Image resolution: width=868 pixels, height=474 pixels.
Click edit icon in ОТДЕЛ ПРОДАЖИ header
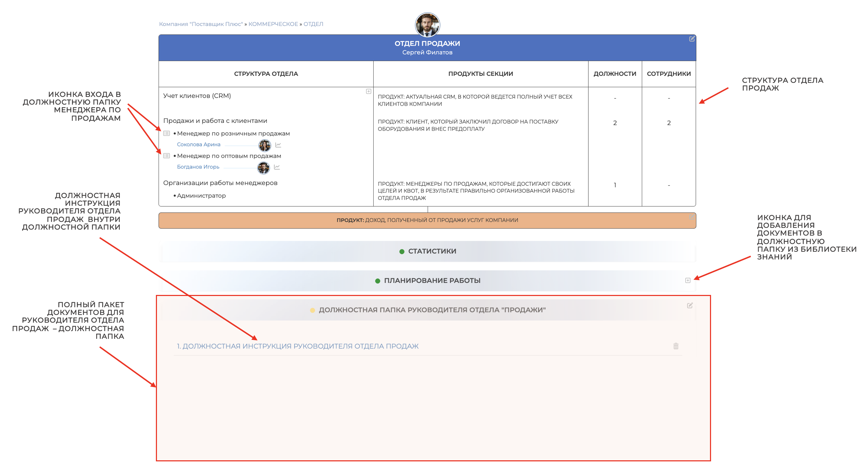tap(692, 39)
